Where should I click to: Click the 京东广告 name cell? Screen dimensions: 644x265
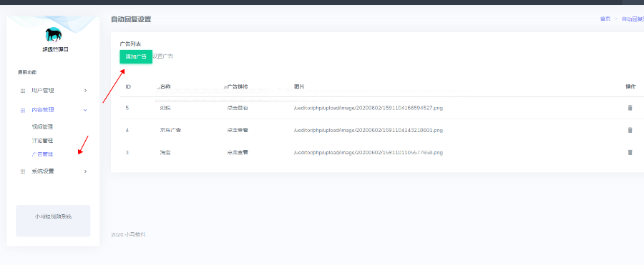click(170, 130)
